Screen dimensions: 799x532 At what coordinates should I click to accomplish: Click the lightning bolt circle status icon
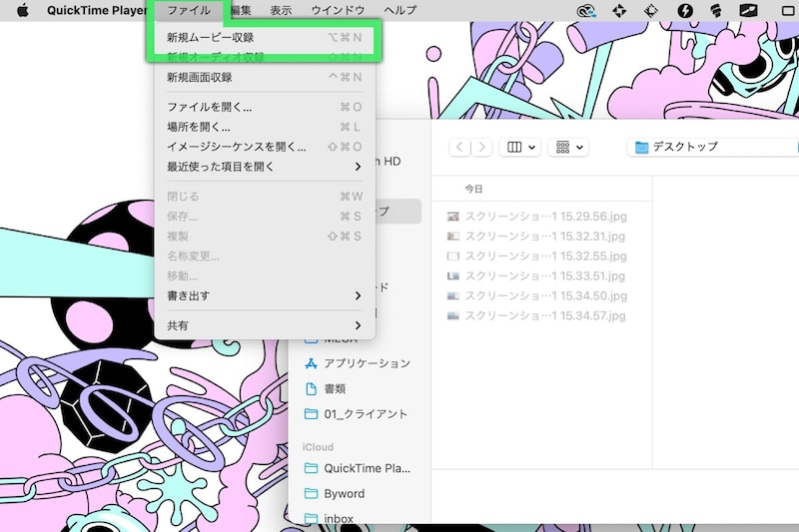(x=685, y=10)
